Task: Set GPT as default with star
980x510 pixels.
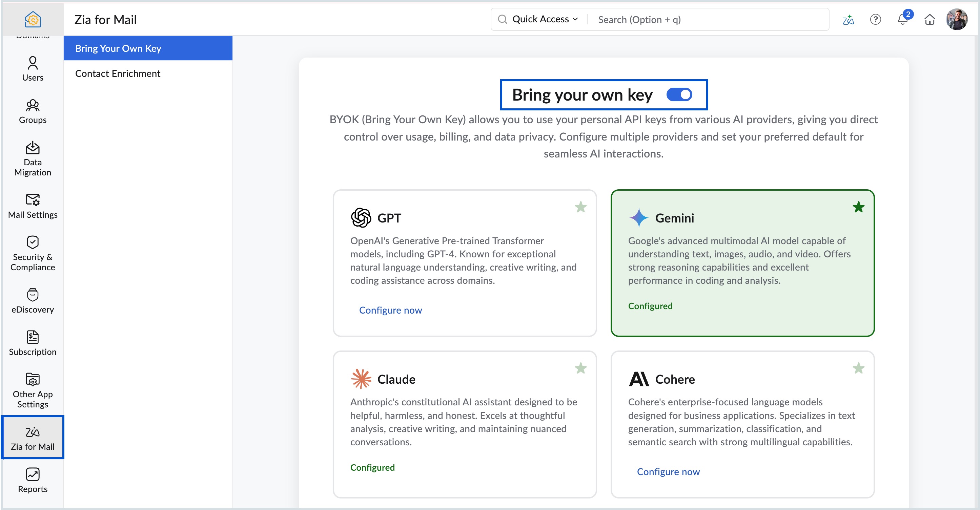Action: pyautogui.click(x=580, y=207)
